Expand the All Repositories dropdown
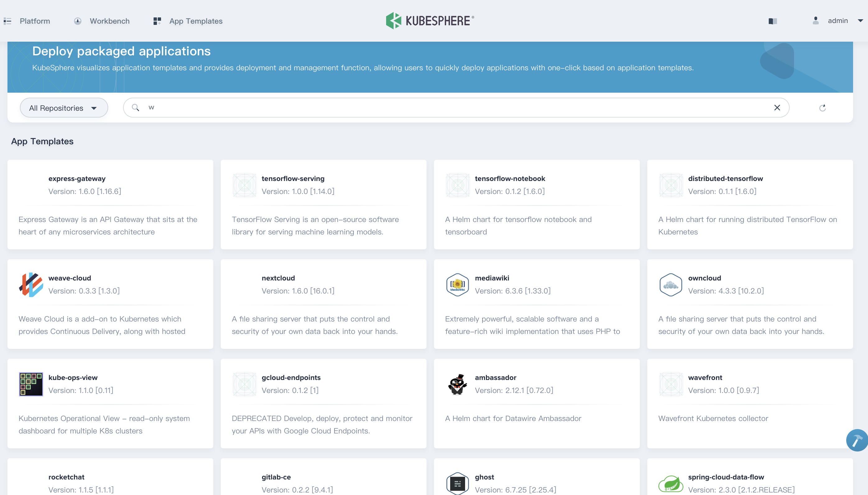Screen dimensions: 868x495 (x=64, y=108)
